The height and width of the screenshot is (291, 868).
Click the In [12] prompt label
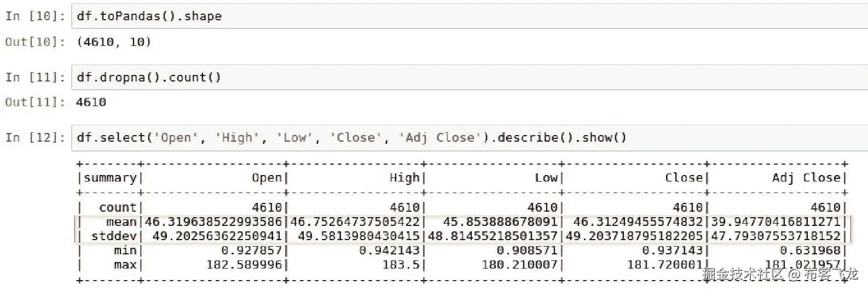pyautogui.click(x=34, y=137)
